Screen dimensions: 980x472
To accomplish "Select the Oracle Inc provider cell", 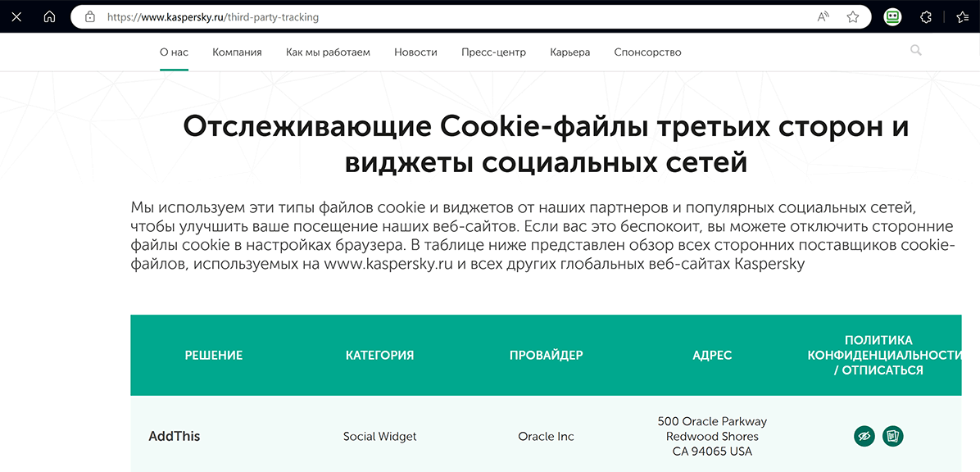I will tap(547, 437).
